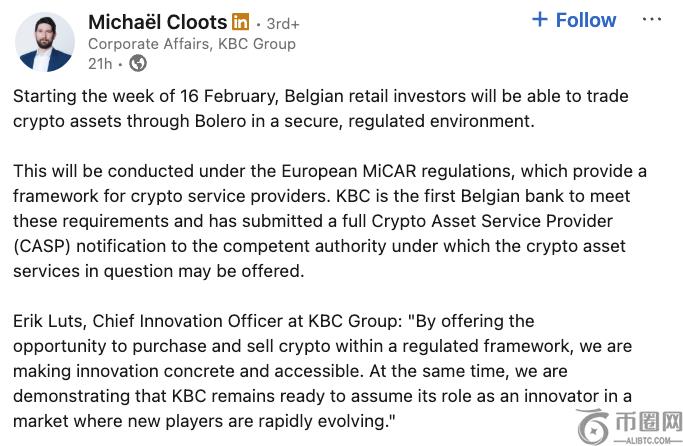Click the name "Erik Luts" in the quote
Screen dimensions: 683x446
tap(47, 321)
